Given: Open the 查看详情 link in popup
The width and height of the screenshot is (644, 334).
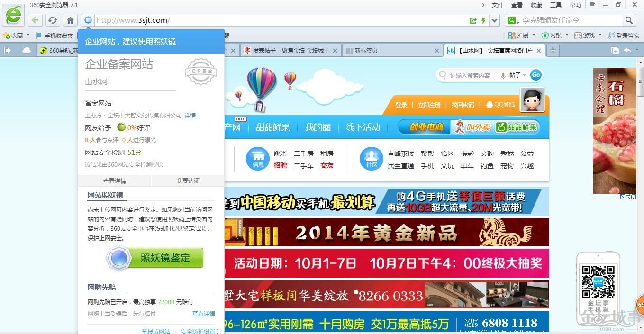Looking at the screenshot, I should tap(115, 181).
